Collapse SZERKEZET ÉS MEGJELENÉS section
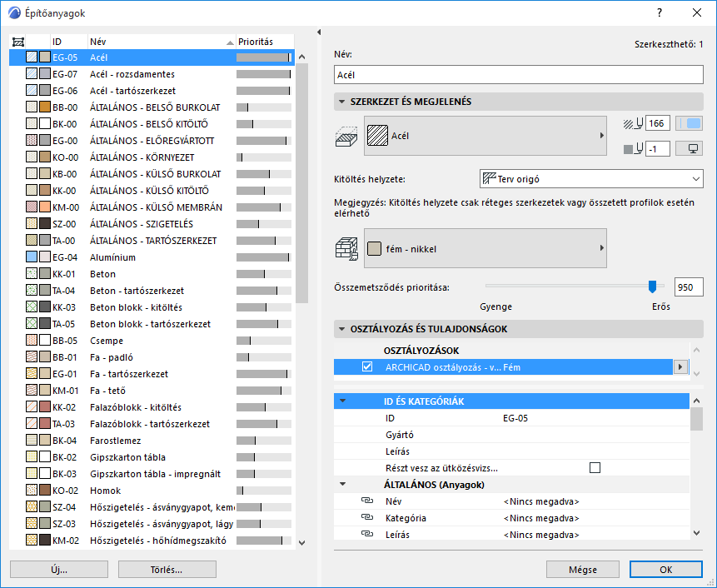Viewport: 717px width, 588px height. 341,102
